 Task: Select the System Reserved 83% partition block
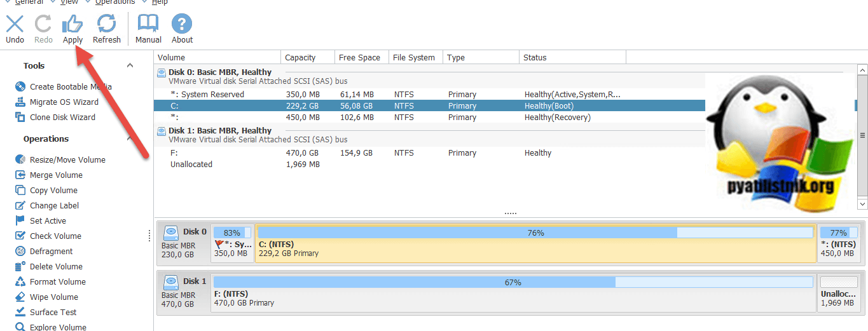pyautogui.click(x=232, y=243)
